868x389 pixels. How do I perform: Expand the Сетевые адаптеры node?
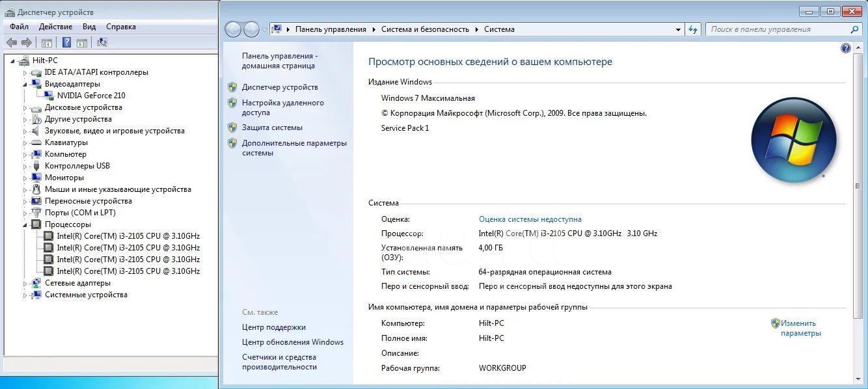tap(25, 283)
